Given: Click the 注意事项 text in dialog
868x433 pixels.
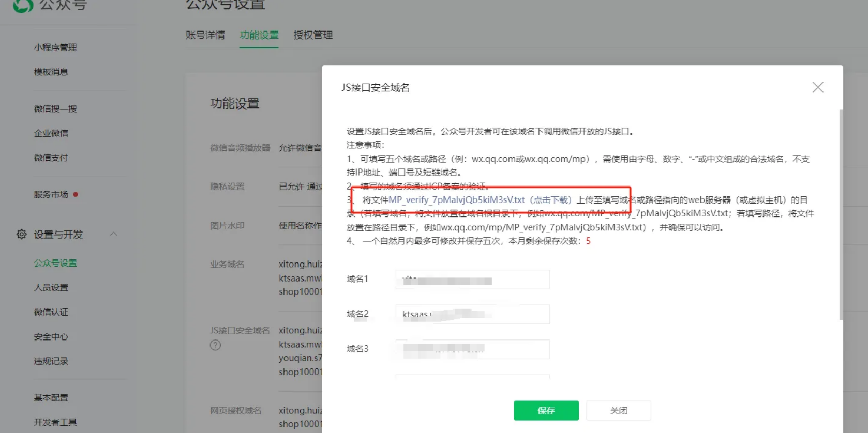Looking at the screenshot, I should (x=366, y=145).
